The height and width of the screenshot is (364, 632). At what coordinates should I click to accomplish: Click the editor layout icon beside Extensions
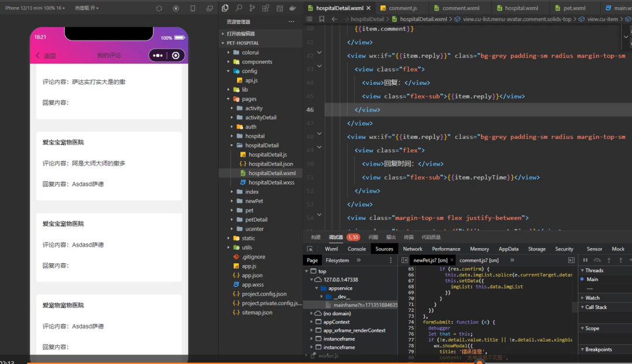(x=279, y=8)
